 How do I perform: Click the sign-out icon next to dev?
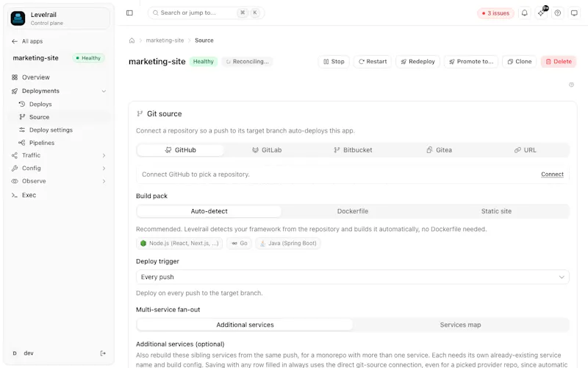pyautogui.click(x=103, y=353)
